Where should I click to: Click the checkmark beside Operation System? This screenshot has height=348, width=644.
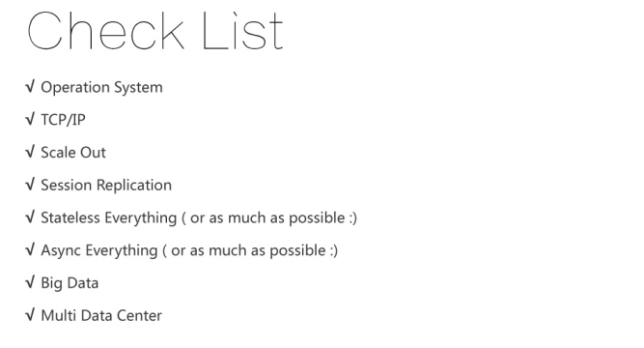click(30, 86)
